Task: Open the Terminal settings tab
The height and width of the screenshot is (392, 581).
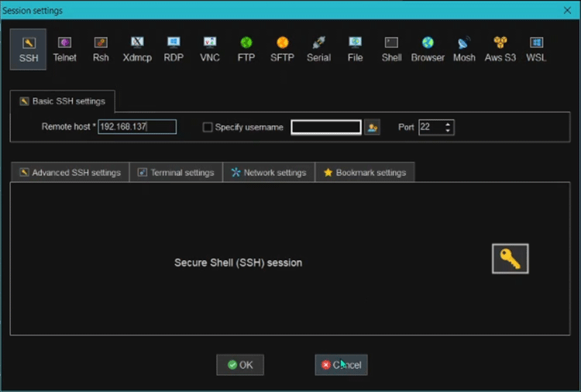Action: pos(176,173)
